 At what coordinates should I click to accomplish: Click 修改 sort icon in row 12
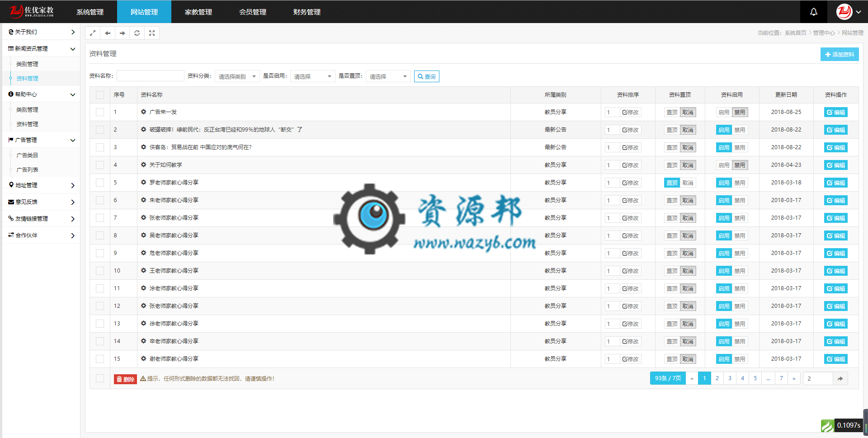point(630,306)
